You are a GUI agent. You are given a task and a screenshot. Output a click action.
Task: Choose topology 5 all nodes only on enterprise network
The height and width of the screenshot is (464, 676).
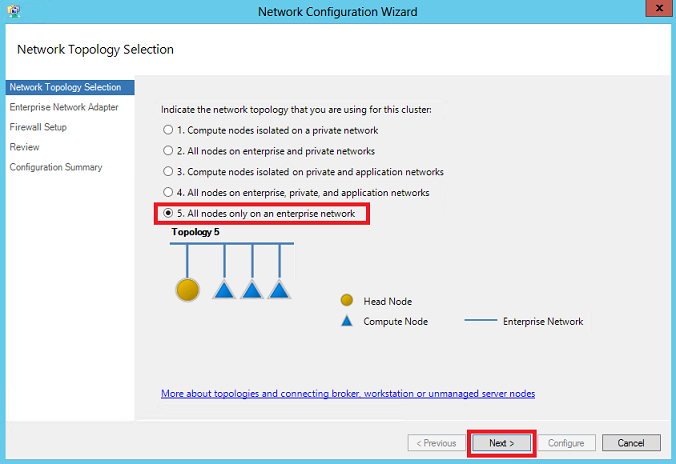click(x=259, y=213)
